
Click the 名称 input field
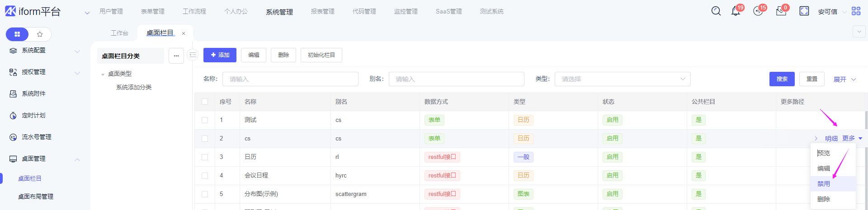pos(290,79)
